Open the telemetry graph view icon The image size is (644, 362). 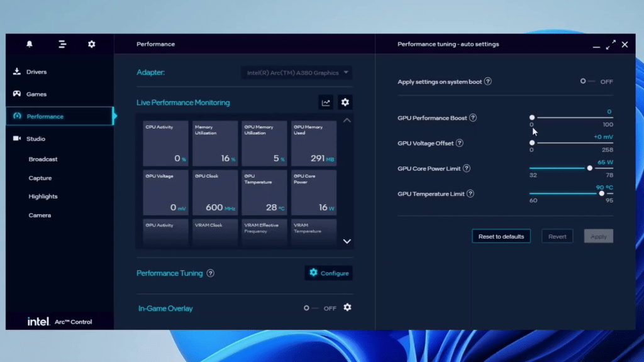click(326, 102)
